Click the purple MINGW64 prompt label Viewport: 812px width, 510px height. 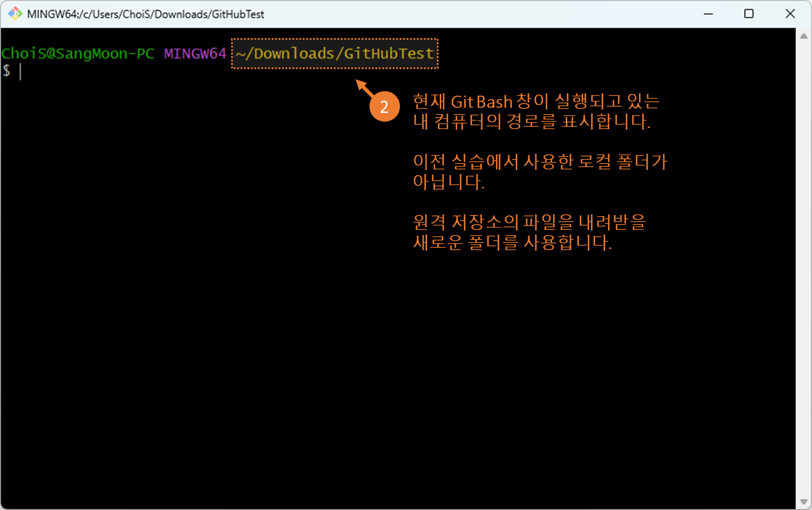pyautogui.click(x=195, y=54)
